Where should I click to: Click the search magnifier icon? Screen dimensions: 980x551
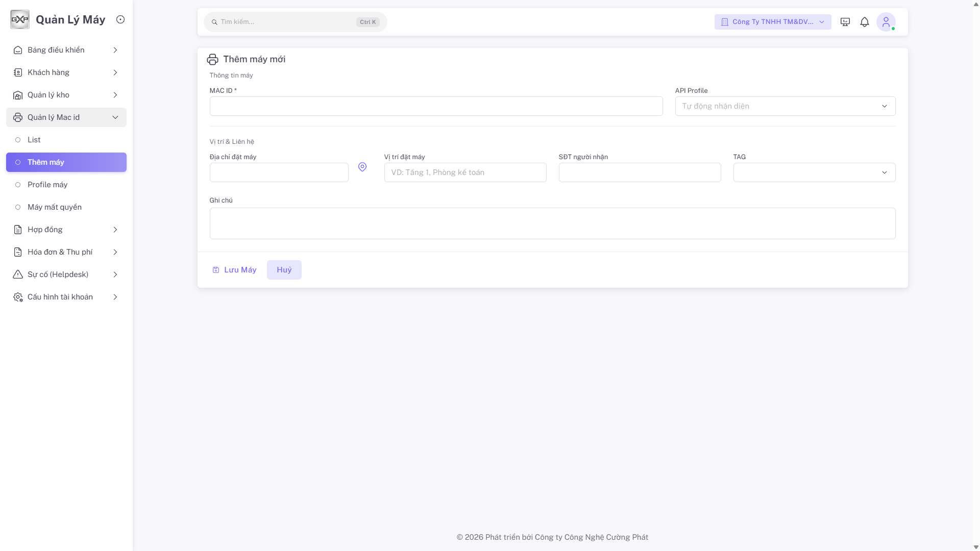[214, 22]
